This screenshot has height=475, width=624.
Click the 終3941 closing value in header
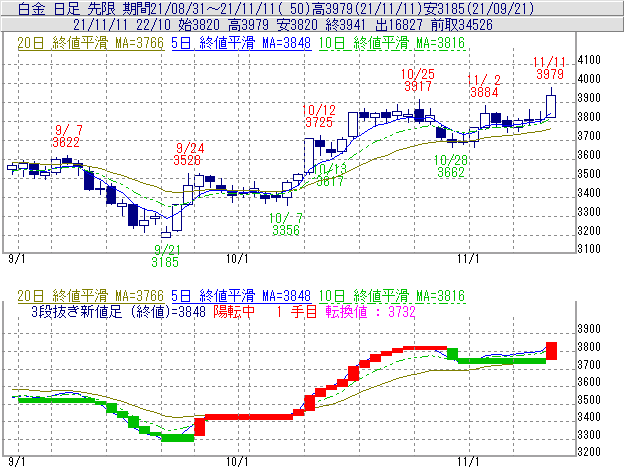pyautogui.click(x=345, y=25)
